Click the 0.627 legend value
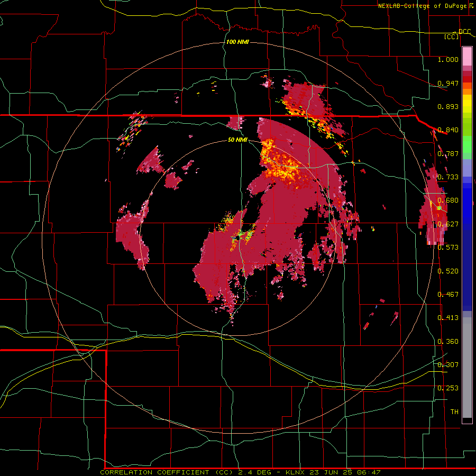This screenshot has width=476, height=476. point(448,224)
